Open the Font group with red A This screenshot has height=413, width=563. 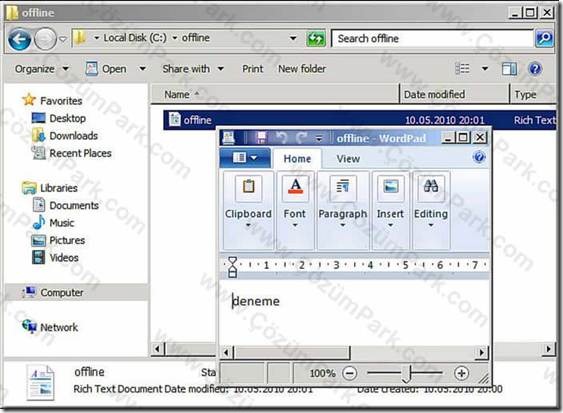pos(295,210)
